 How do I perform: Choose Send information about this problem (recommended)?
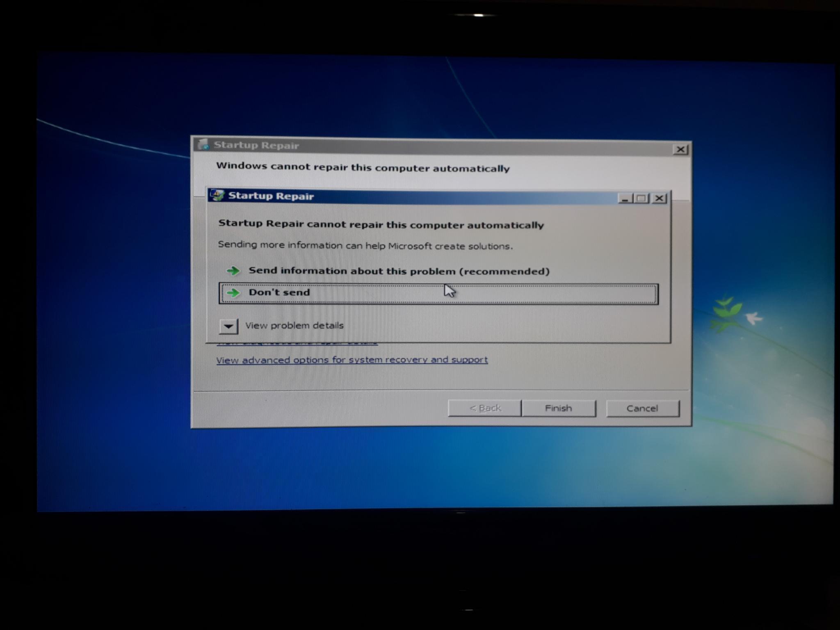point(399,271)
